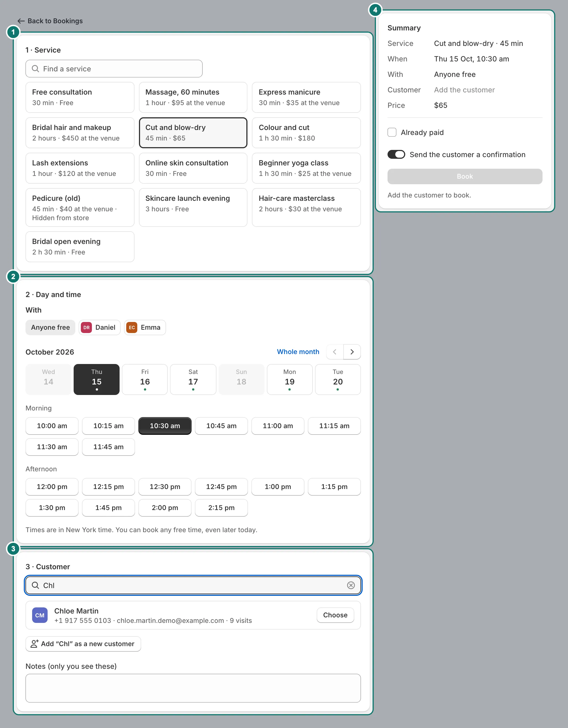Pick the 11:45 am time slot
Image resolution: width=568 pixels, height=728 pixels.
[109, 447]
